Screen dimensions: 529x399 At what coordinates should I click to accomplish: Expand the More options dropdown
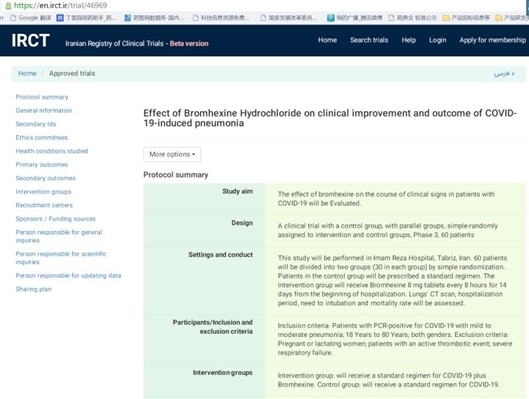click(172, 154)
